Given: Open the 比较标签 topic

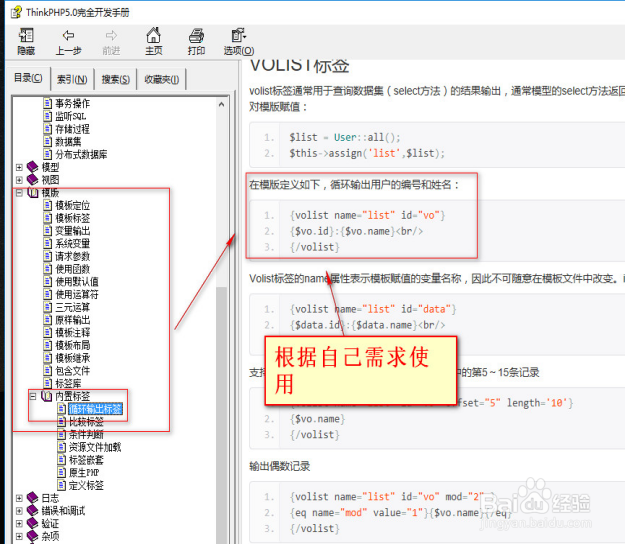Looking at the screenshot, I should [86, 422].
